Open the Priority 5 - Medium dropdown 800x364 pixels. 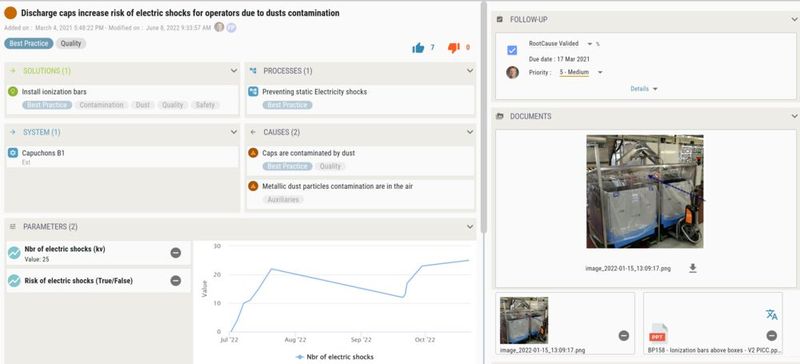tap(600, 72)
